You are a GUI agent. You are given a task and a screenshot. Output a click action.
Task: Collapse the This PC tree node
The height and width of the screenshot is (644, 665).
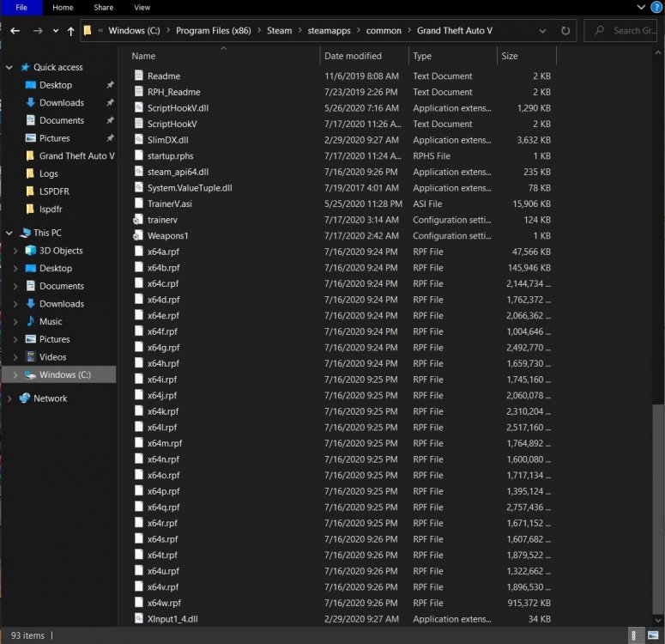(9, 233)
